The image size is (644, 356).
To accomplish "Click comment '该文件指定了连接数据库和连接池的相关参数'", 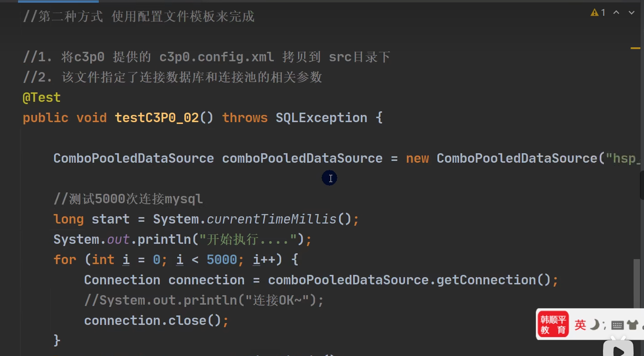I will [173, 78].
